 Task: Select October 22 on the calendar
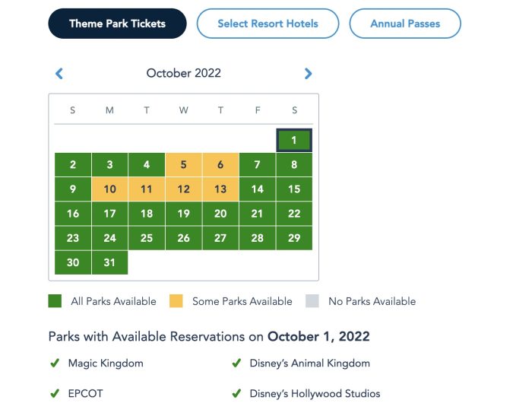click(294, 214)
